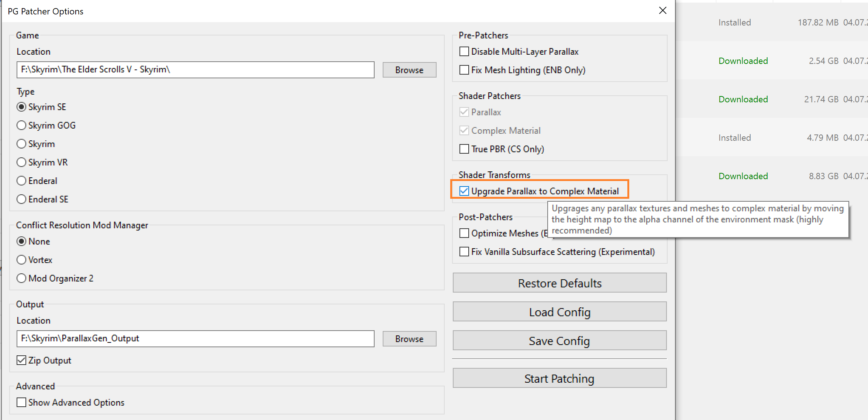868x420 pixels.
Task: Select Vortex as mod manager
Action: click(x=22, y=260)
